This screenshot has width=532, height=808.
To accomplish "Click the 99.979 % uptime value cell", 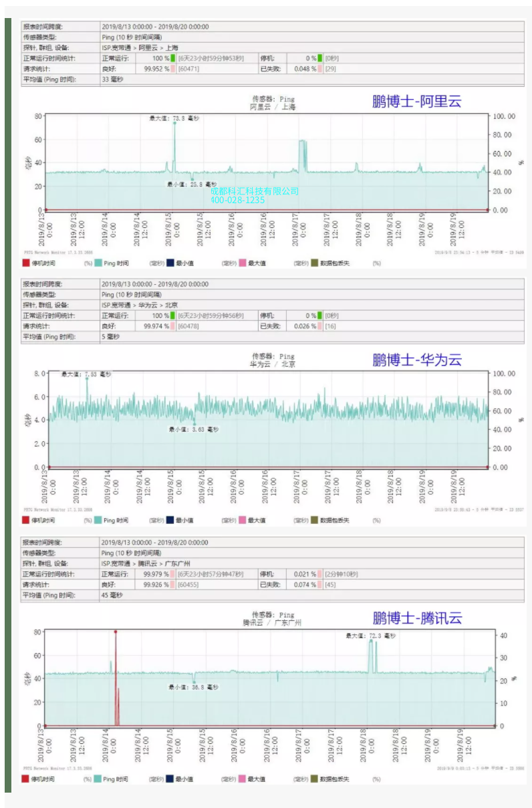I will pos(156,574).
